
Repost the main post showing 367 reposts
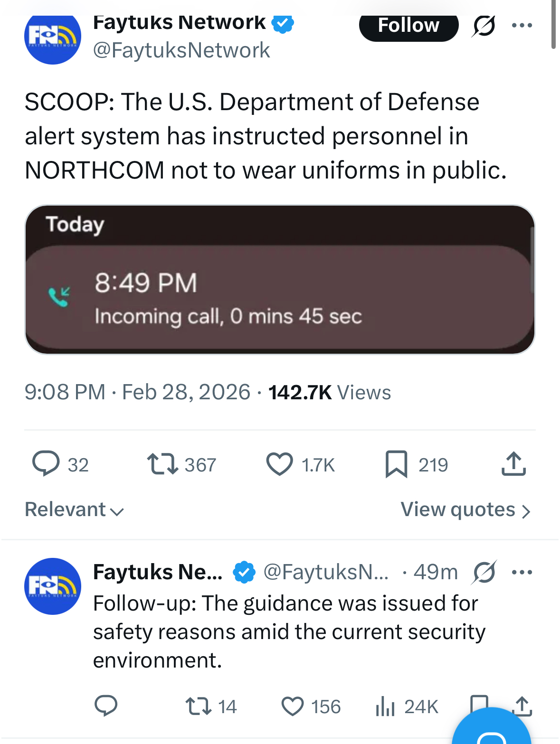click(162, 464)
